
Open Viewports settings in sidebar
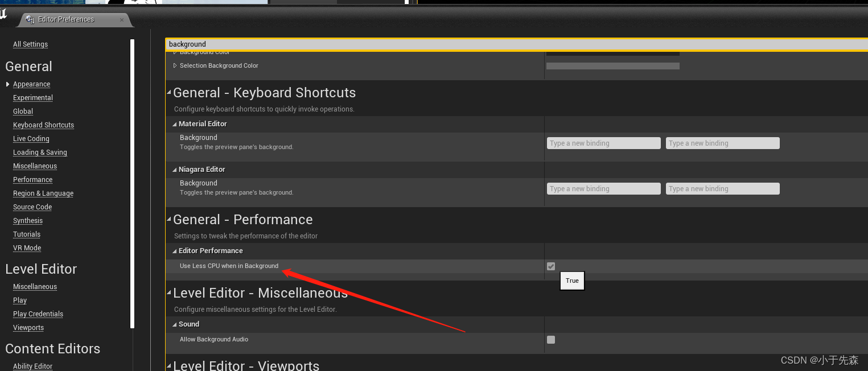tap(28, 328)
